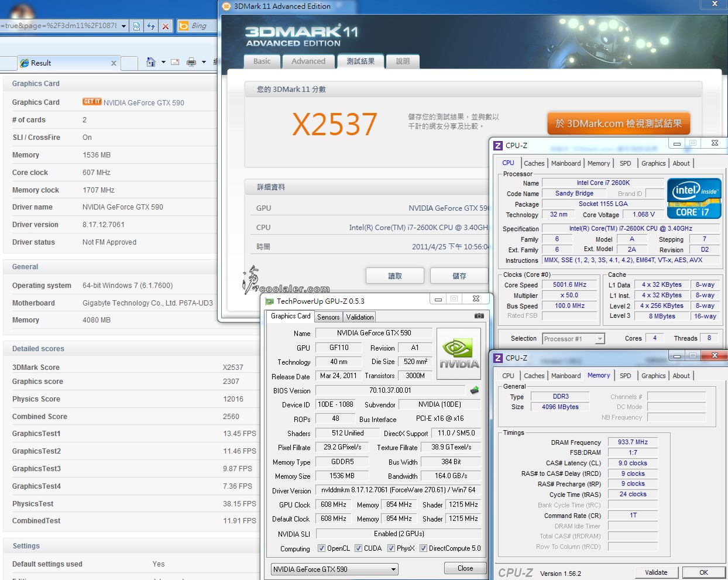Open the Mainboard tab in upper CPU-Z
This screenshot has width=728, height=580.
tap(566, 163)
